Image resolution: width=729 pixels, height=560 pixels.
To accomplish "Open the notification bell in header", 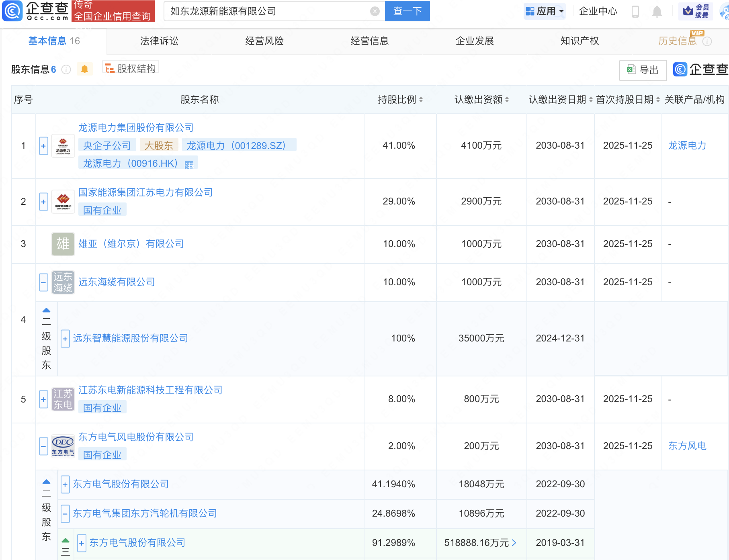I will [657, 12].
